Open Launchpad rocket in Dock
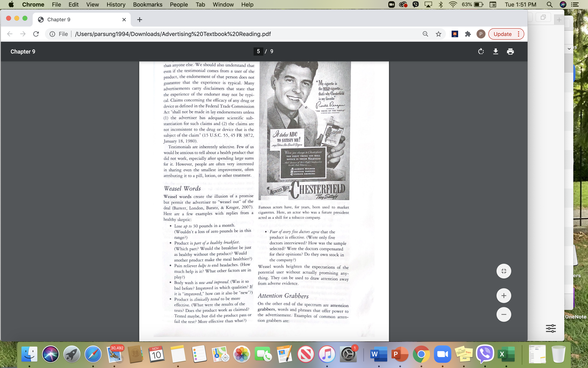This screenshot has width=588, height=368. 72,354
